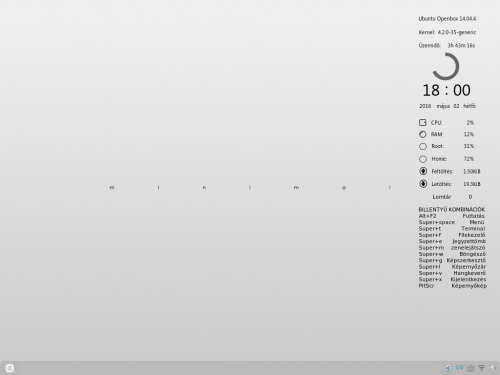Click the 'PrtScr Képernyőkép' shortcut row
This screenshot has height=375, width=500.
452,286
